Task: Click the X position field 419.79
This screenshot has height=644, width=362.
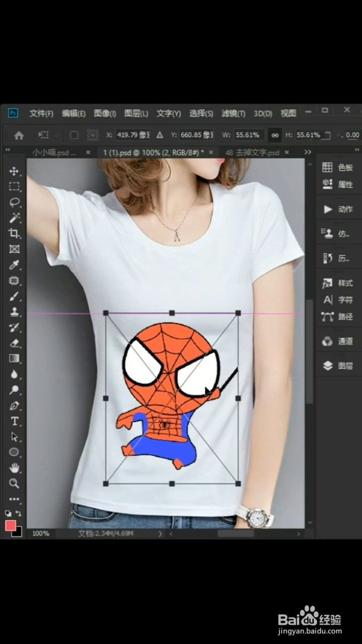Action: point(132,135)
